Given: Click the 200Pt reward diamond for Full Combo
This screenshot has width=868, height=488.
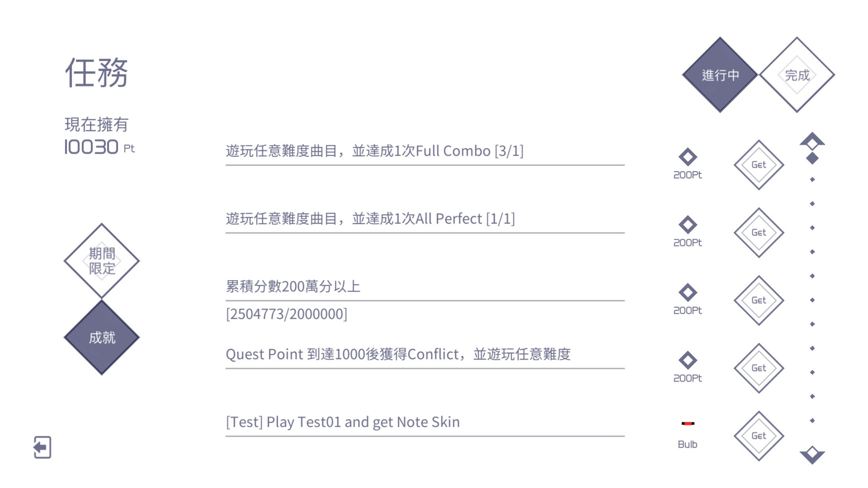Looking at the screenshot, I should (x=688, y=157).
